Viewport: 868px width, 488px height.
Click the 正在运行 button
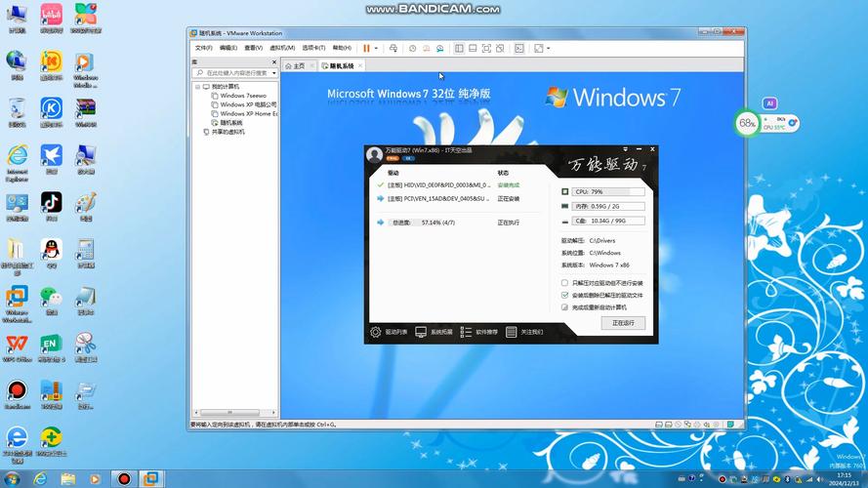623,322
